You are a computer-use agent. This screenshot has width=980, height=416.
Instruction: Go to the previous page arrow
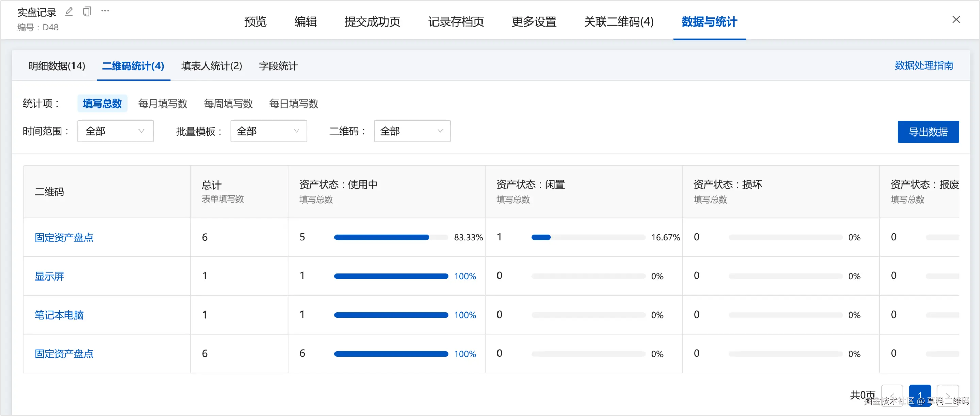[x=892, y=395]
